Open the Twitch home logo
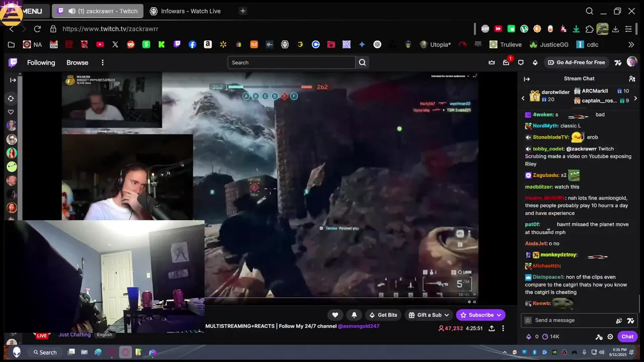The image size is (644, 362). 13,62
